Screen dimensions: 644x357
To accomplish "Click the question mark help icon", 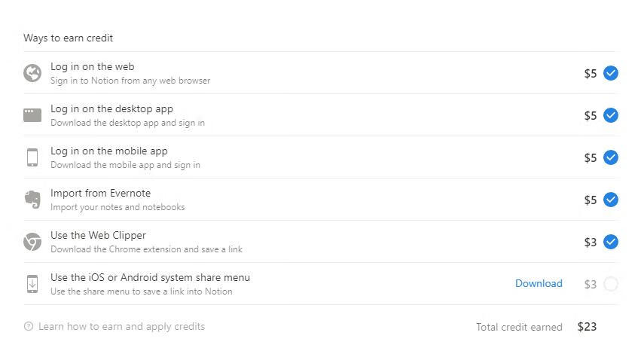I will coord(29,326).
